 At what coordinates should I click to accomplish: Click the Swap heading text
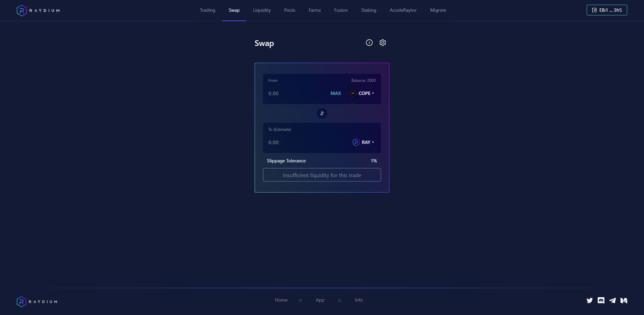[x=264, y=43]
